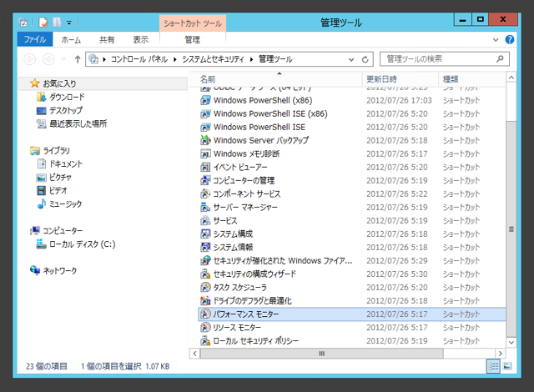The width and height of the screenshot is (534, 392).
Task: Click the vertical scrollbar thumb
Action: tap(511, 229)
